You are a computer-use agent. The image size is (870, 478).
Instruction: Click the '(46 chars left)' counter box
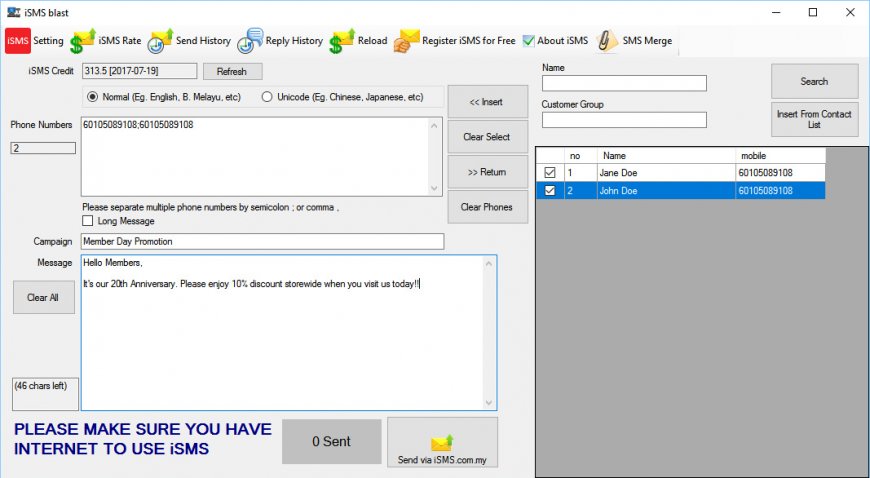pos(45,394)
